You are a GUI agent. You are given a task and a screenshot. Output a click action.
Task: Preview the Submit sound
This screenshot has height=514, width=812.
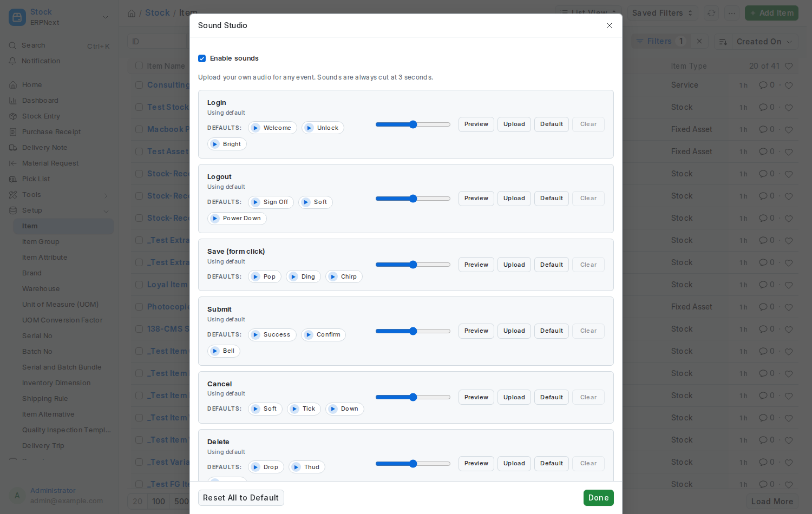tap(476, 331)
